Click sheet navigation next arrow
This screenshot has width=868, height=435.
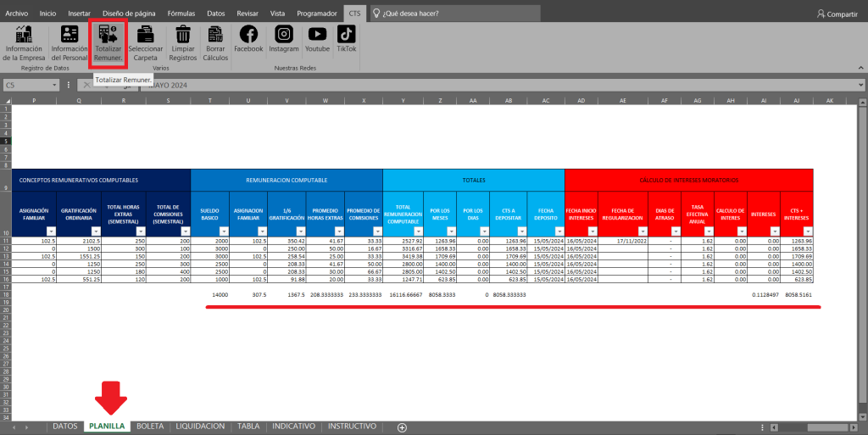[26, 427]
